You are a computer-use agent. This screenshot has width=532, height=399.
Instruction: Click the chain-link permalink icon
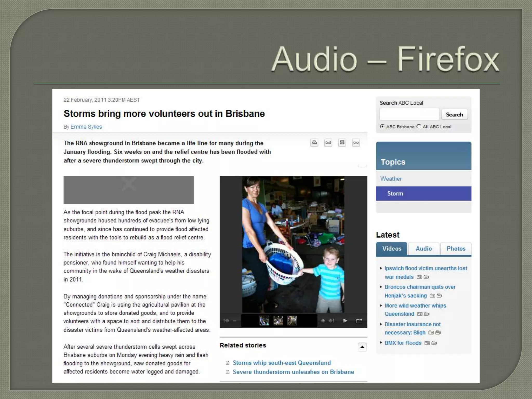356,143
